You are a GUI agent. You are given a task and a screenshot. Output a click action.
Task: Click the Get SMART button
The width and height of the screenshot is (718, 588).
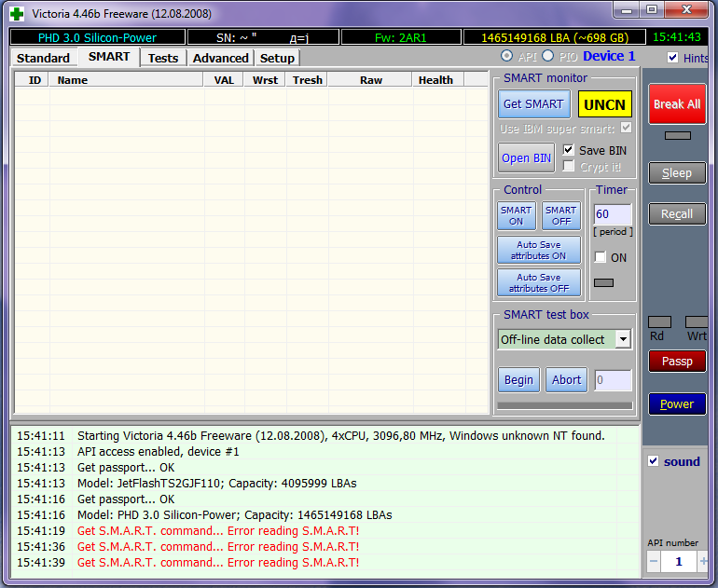(x=533, y=104)
